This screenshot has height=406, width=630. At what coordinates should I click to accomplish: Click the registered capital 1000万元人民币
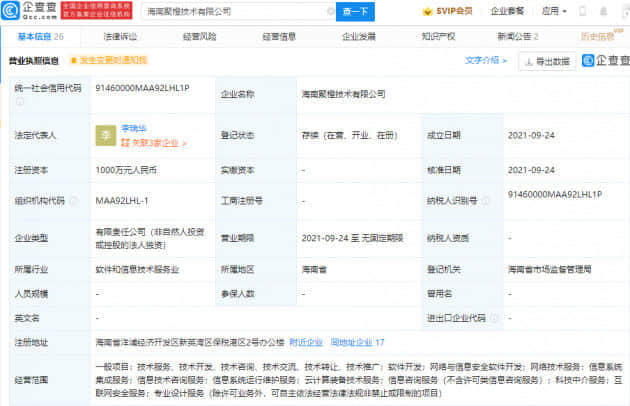tap(126, 170)
